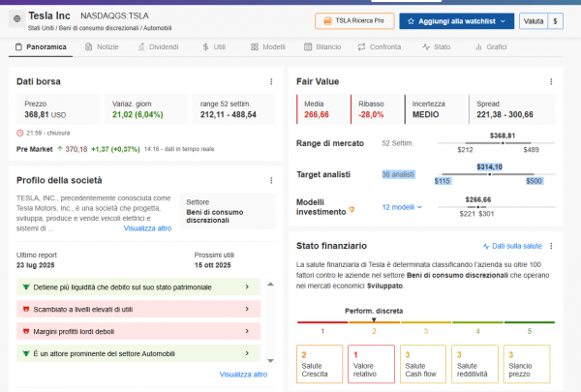581x392 pixels.
Task: Open the Dividendi tab
Action: [x=158, y=47]
